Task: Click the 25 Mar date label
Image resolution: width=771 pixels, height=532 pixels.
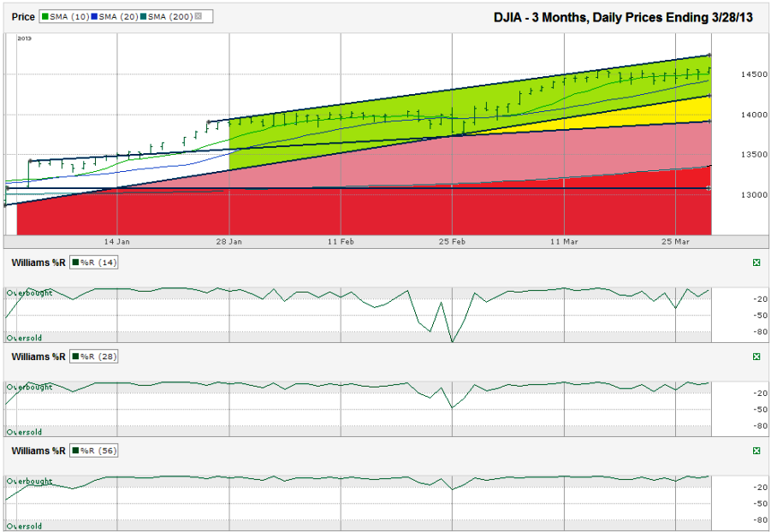Action: coord(676,241)
